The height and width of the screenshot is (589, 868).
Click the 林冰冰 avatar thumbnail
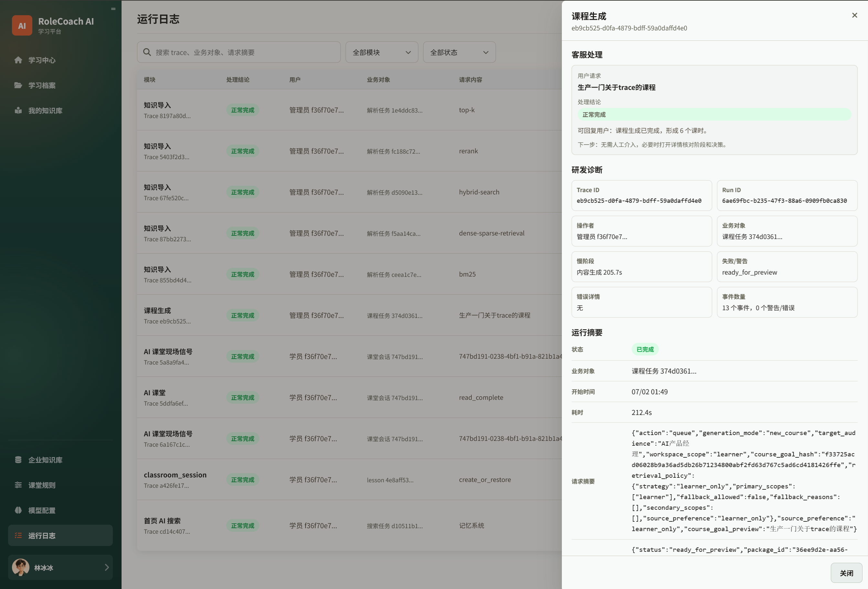(21, 567)
